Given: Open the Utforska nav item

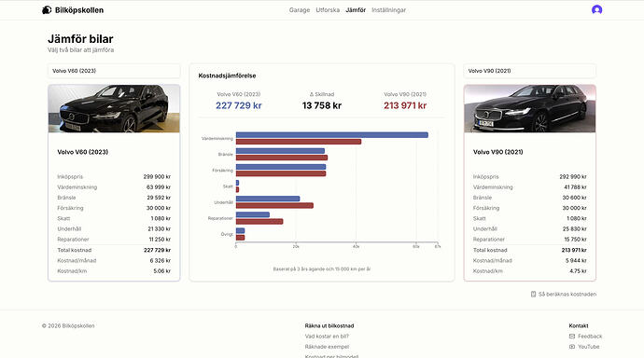Looking at the screenshot, I should 328,10.
